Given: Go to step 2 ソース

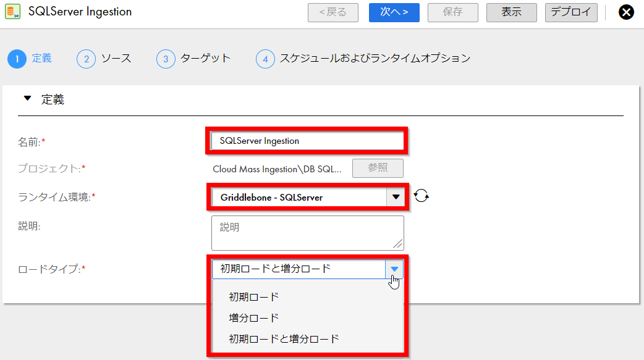Looking at the screenshot, I should click(x=104, y=59).
